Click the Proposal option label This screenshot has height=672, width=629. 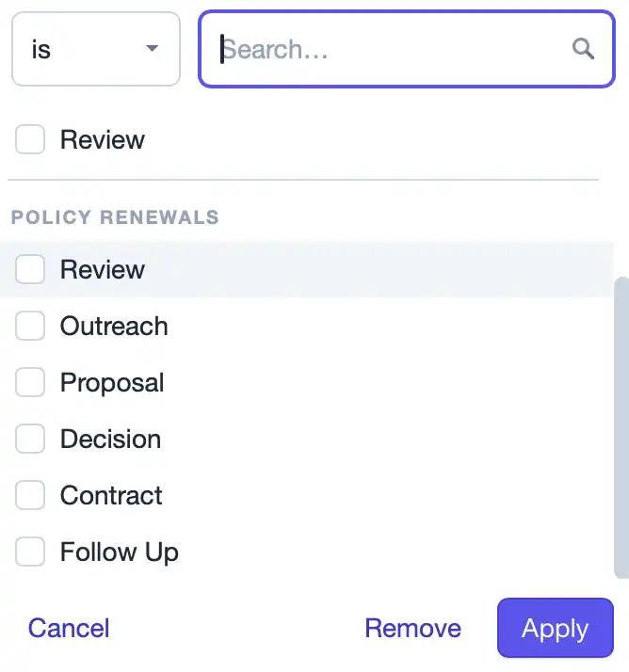112,383
